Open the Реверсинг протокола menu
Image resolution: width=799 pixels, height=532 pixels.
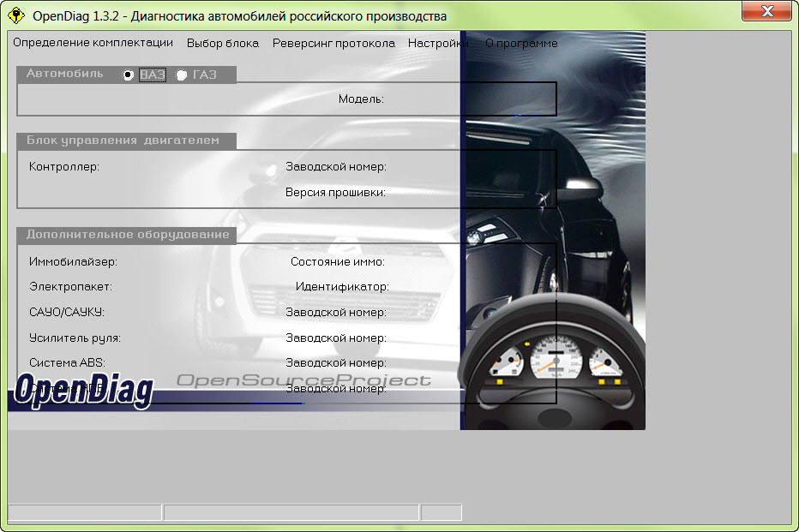pos(333,44)
